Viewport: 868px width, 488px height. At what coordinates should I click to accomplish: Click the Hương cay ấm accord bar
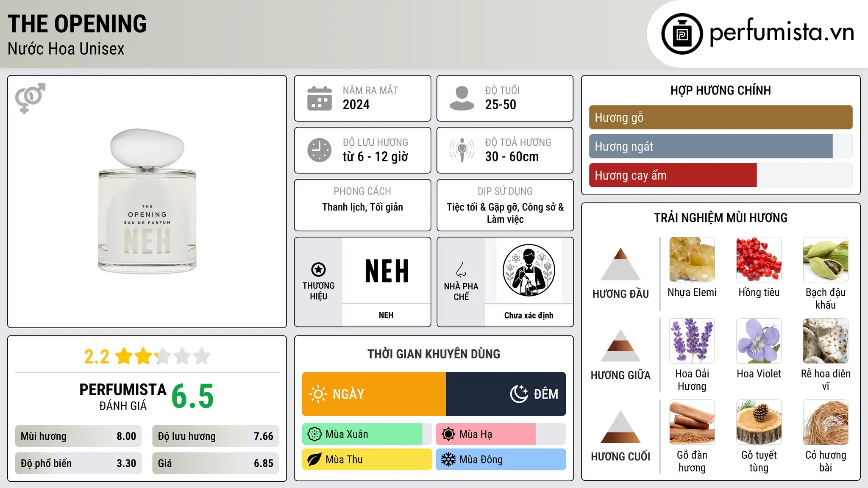[x=721, y=175]
